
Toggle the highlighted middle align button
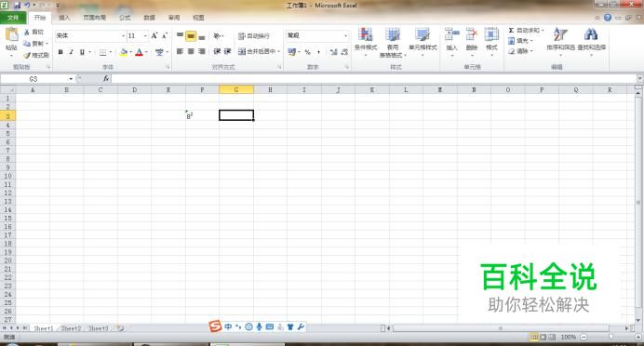point(191,36)
